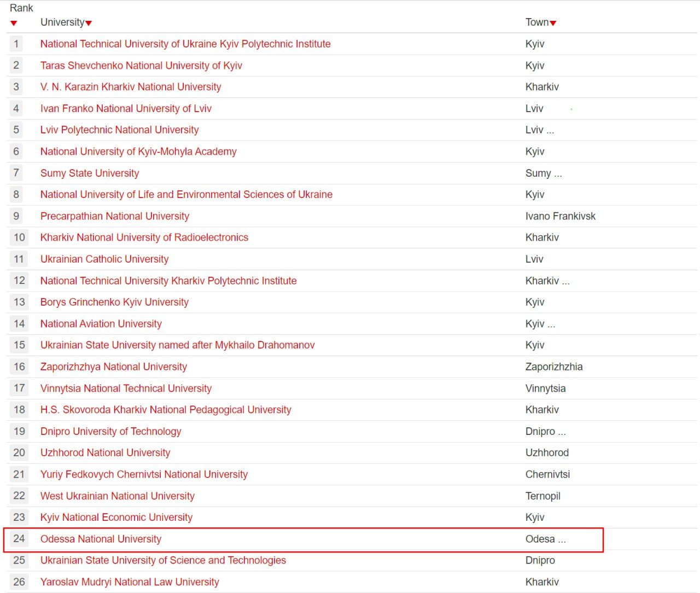Screen dimensions: 700x593
Task: Click the sort arrow beside University header
Action: (89, 22)
